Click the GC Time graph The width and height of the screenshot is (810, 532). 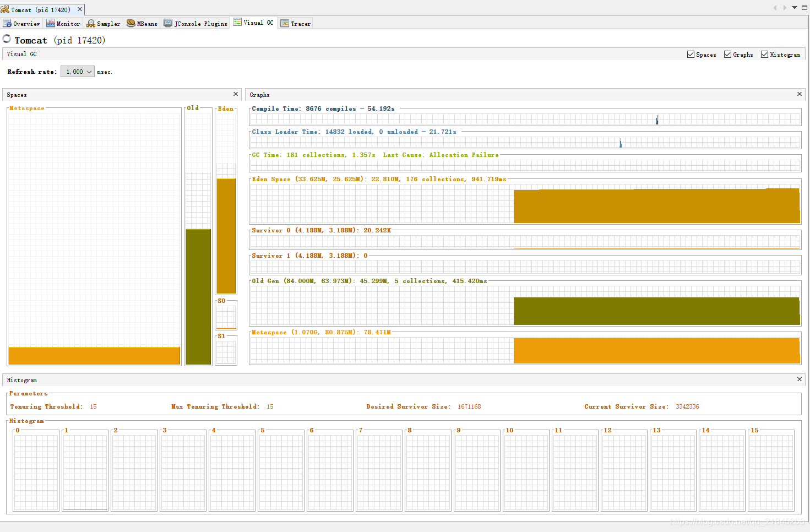pyautogui.click(x=525, y=165)
